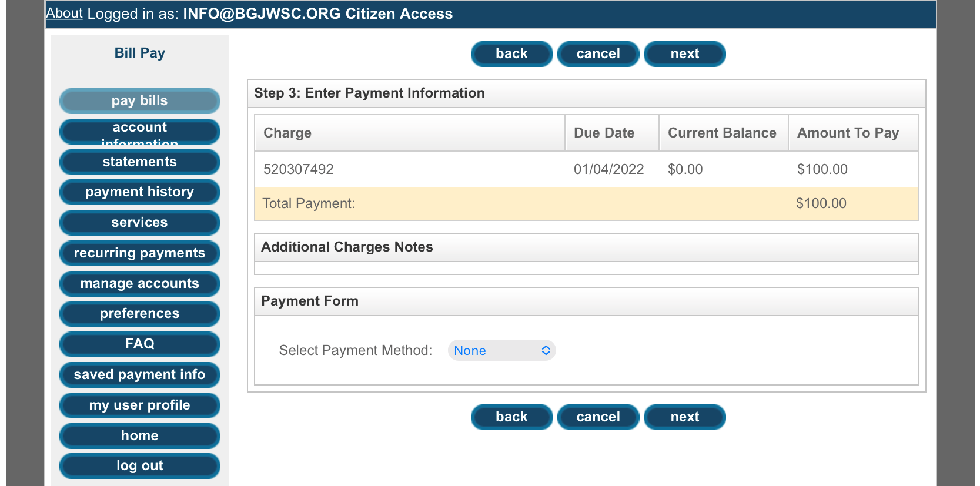Click the top cancel button
Screen dimensions: 980x486
[598, 54]
